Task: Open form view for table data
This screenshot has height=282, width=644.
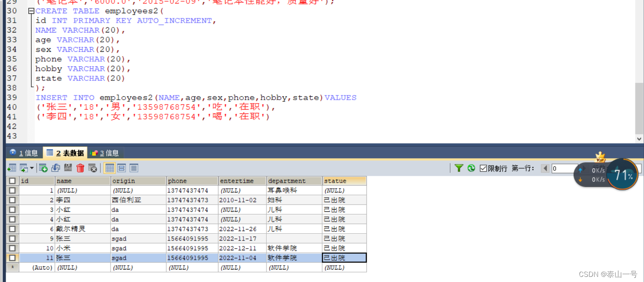Action: [121, 168]
